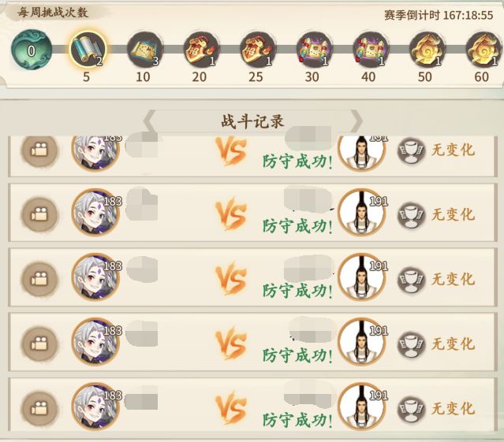This screenshot has height=442, width=504.
Task: Click trophy icon in fourth battle record
Action: pos(411,344)
